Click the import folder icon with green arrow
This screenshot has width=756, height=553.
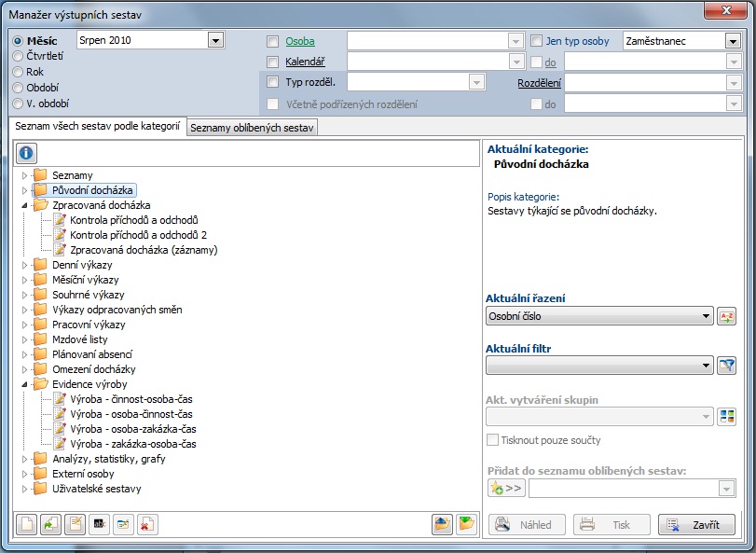467,524
